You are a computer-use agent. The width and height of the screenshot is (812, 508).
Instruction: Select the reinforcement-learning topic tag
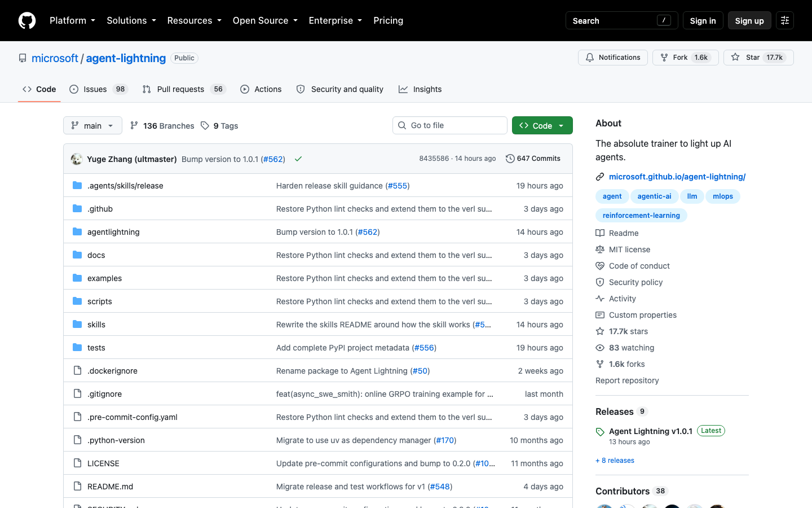click(641, 216)
